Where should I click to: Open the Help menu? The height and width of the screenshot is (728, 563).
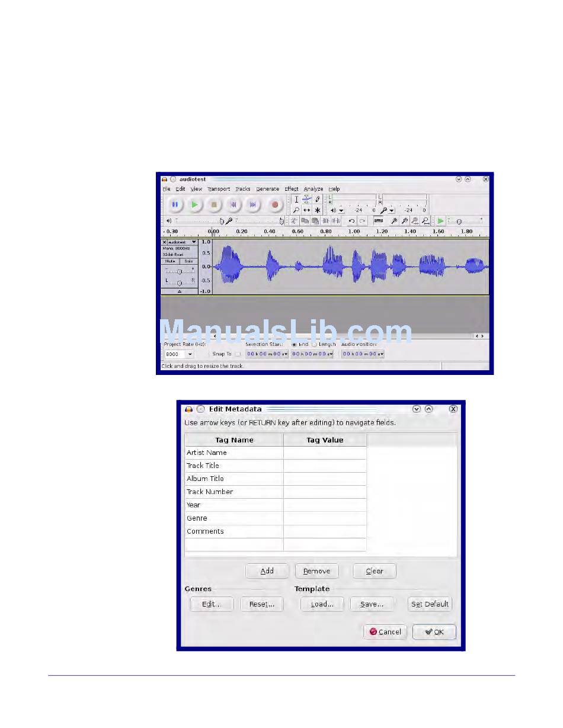coord(334,189)
